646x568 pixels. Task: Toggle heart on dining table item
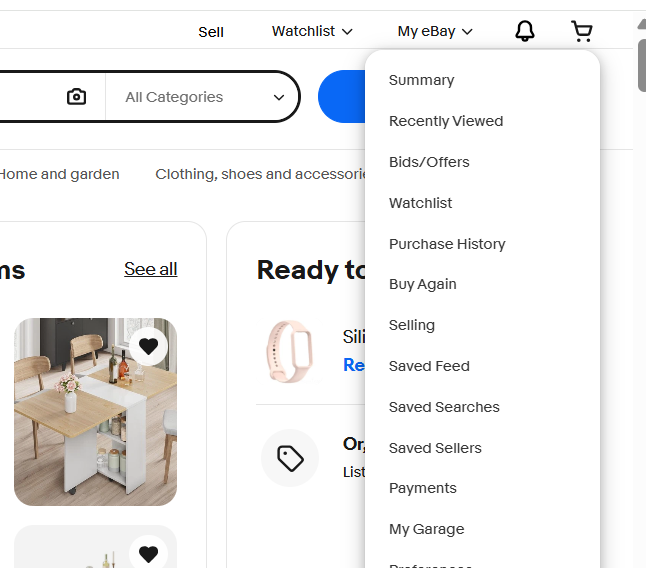pyautogui.click(x=148, y=346)
